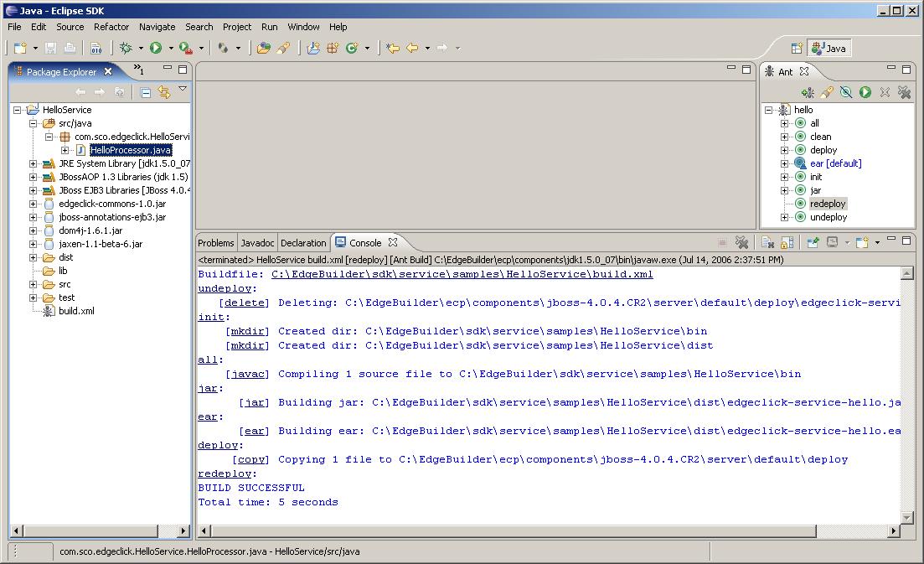Select build.xml in Package Explorer
This screenshot has height=564, width=924.
[x=76, y=311]
